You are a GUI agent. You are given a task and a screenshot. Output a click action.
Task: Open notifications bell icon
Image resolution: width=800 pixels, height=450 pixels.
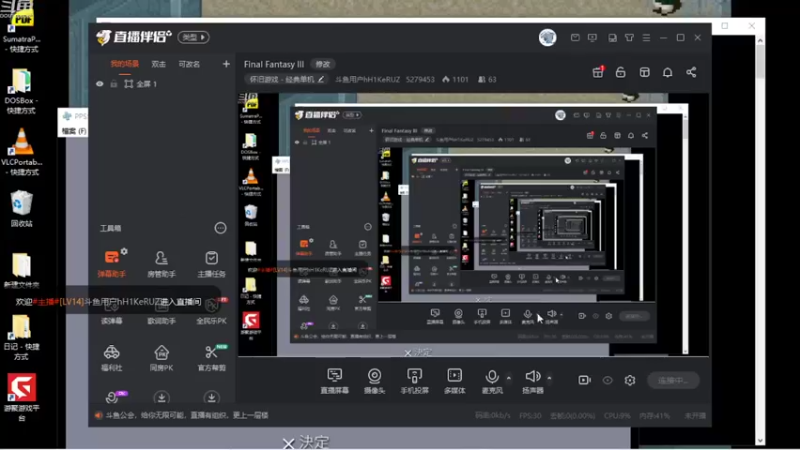pos(667,72)
